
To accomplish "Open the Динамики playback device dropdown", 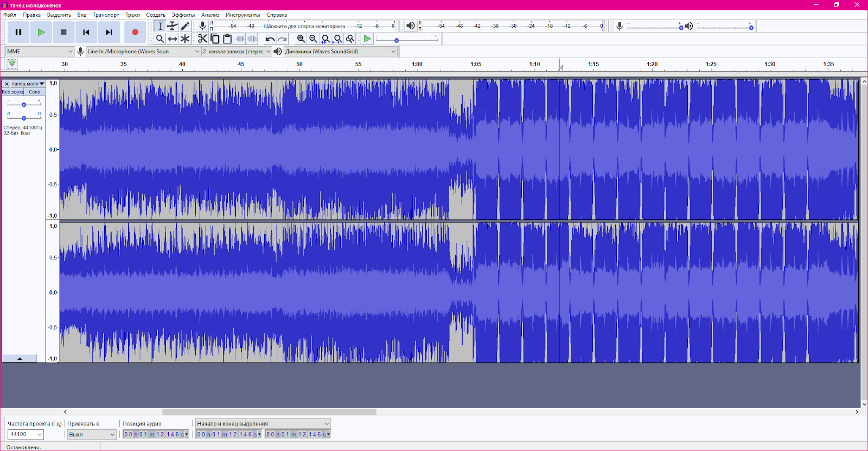I will (341, 52).
